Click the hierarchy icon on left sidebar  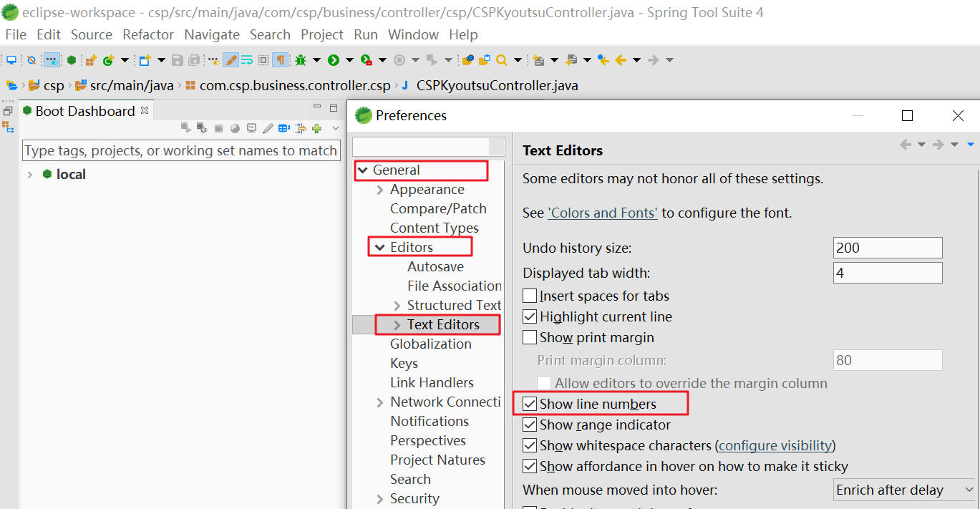(8, 127)
